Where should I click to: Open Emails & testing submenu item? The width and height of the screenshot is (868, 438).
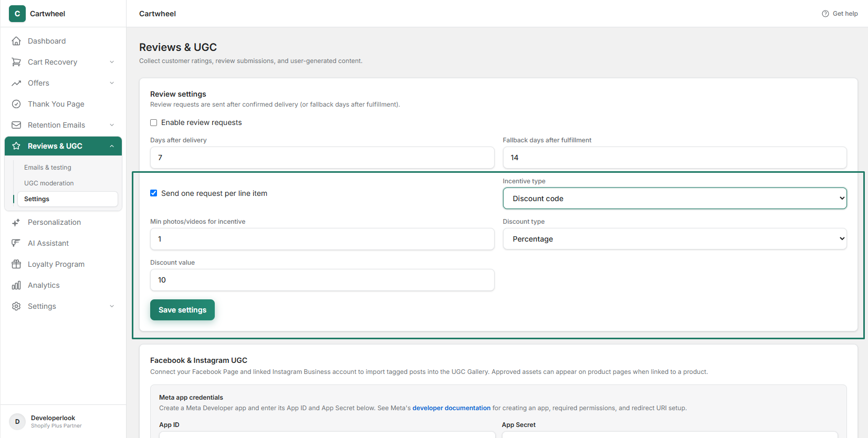(x=67, y=168)
